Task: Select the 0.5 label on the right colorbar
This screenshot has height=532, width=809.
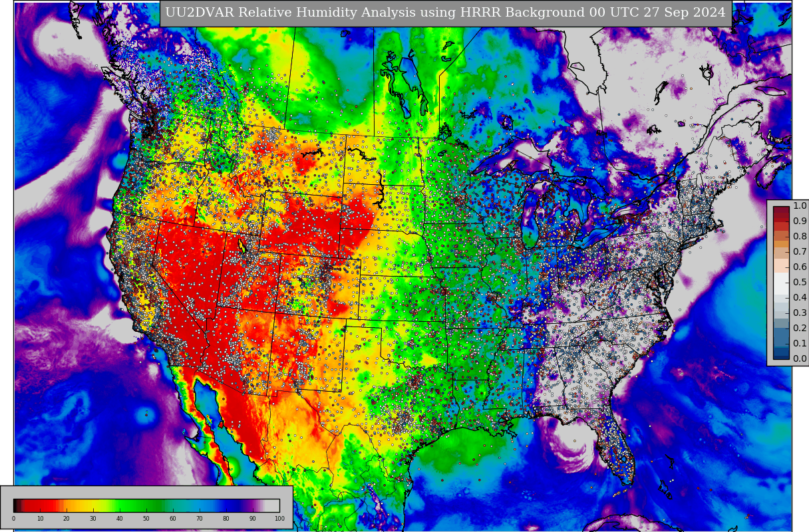Action: point(800,282)
